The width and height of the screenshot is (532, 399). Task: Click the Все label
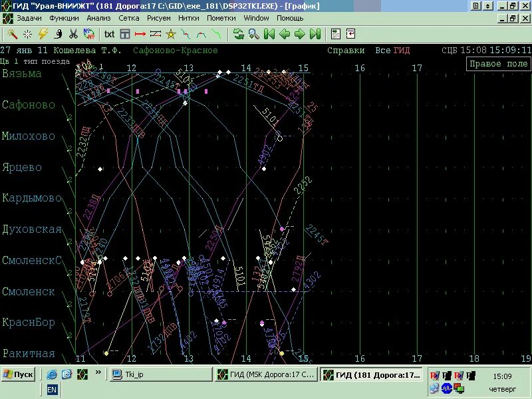pos(383,51)
